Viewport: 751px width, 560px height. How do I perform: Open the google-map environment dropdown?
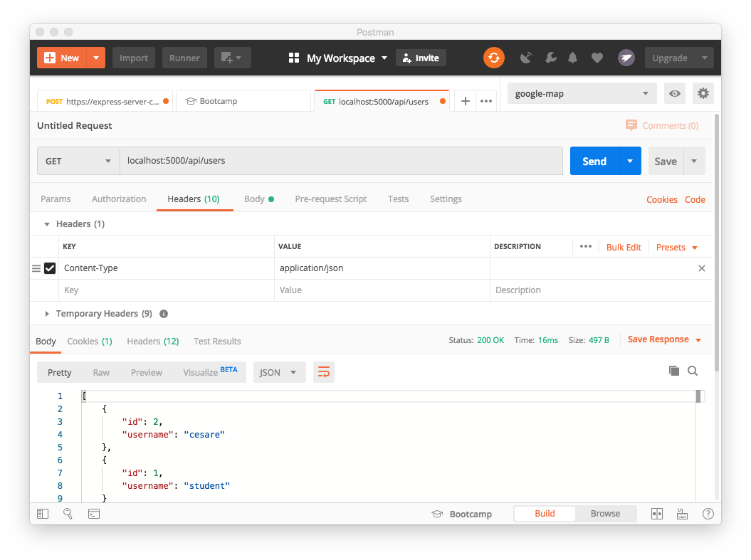[x=582, y=93]
